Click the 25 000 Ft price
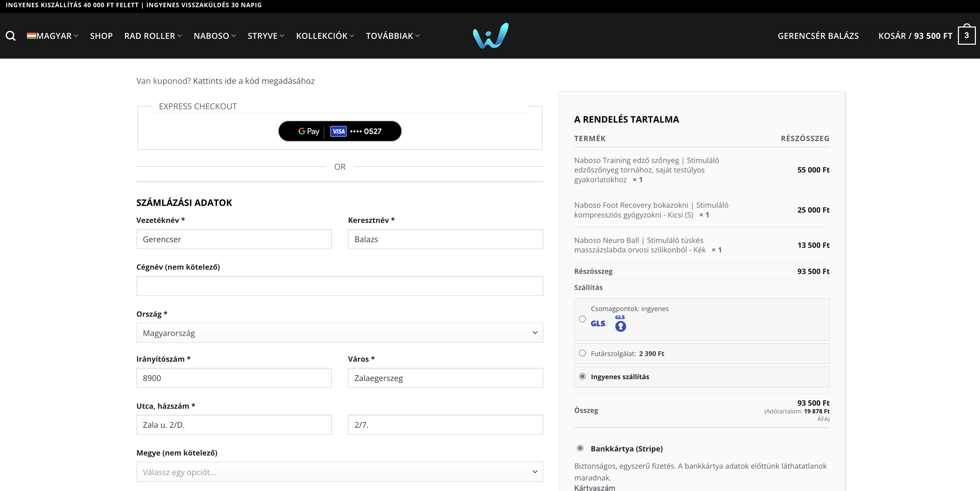Viewport: 980px width, 491px height. (x=813, y=210)
